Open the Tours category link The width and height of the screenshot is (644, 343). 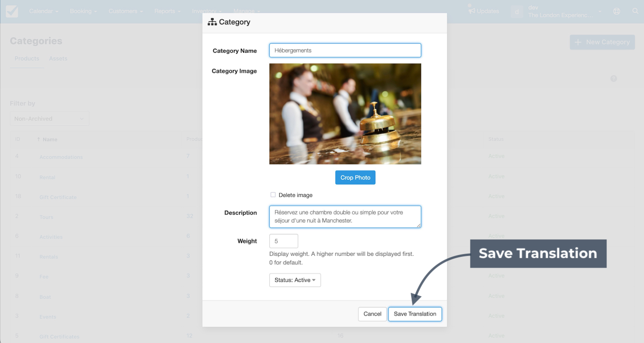pyautogui.click(x=46, y=217)
